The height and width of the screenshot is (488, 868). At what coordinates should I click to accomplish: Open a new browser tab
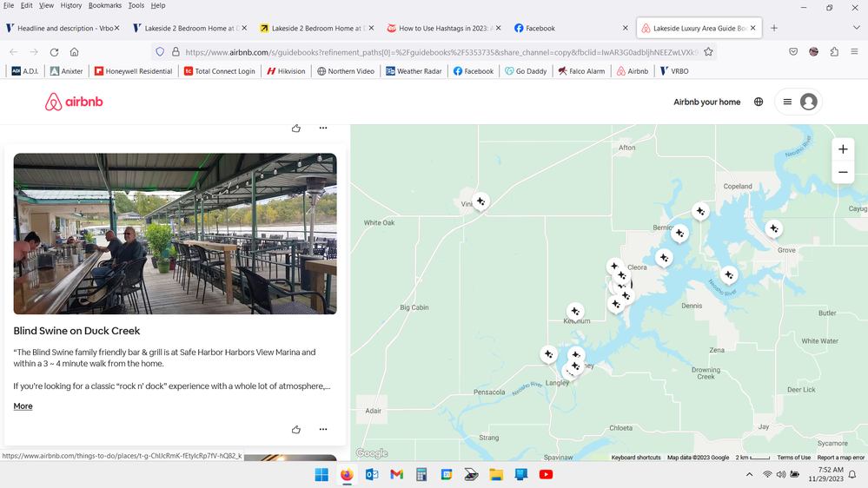click(x=773, y=28)
